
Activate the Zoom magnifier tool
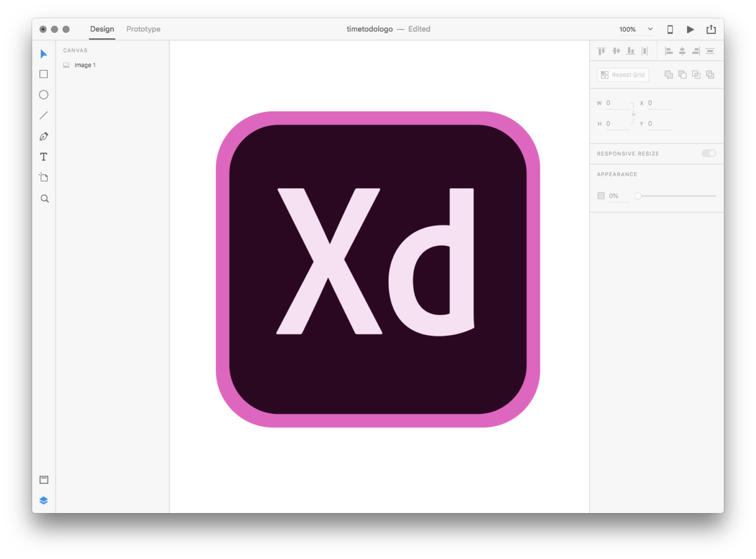pos(44,199)
